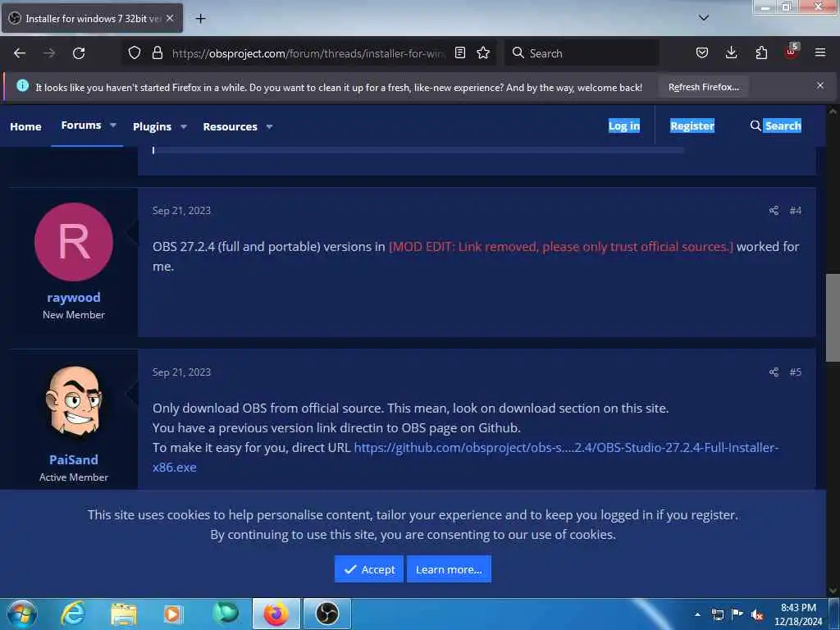840x630 pixels.
Task: Click raywood's R avatar
Action: pyautogui.click(x=74, y=242)
